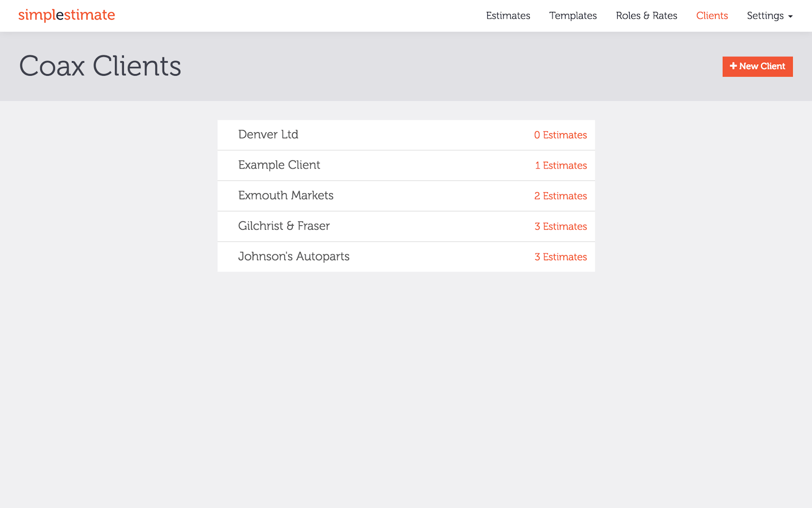The width and height of the screenshot is (812, 508).
Task: Open Gilchrist & Fraser's 3 Estimates link
Action: pos(560,227)
